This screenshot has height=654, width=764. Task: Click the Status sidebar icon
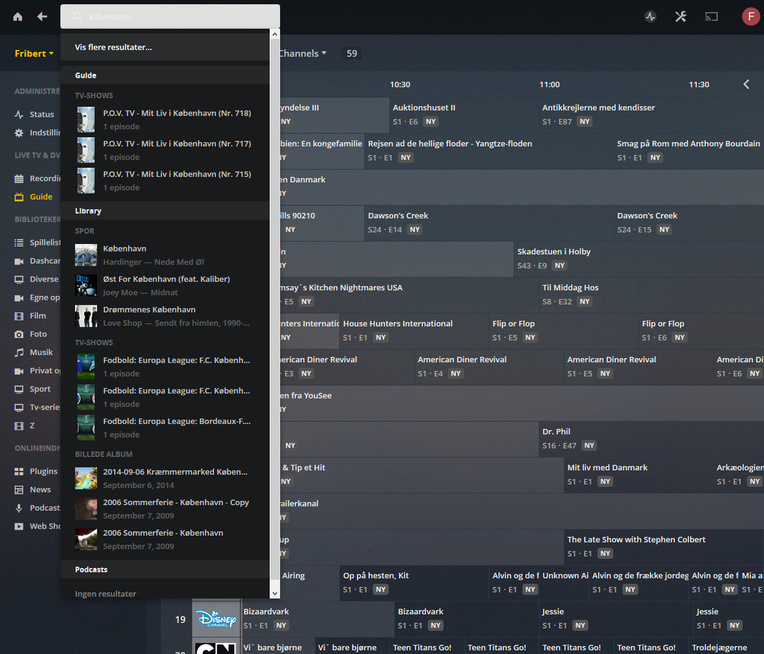coord(19,115)
